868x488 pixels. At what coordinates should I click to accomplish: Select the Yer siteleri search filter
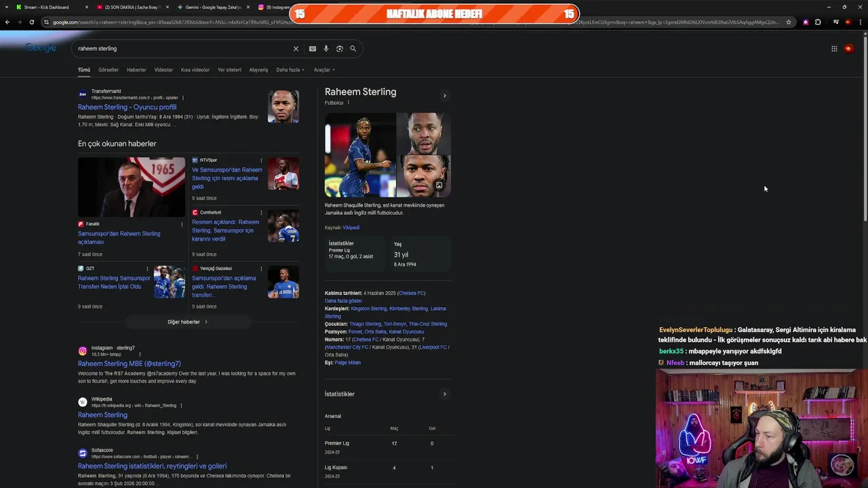[229, 70]
